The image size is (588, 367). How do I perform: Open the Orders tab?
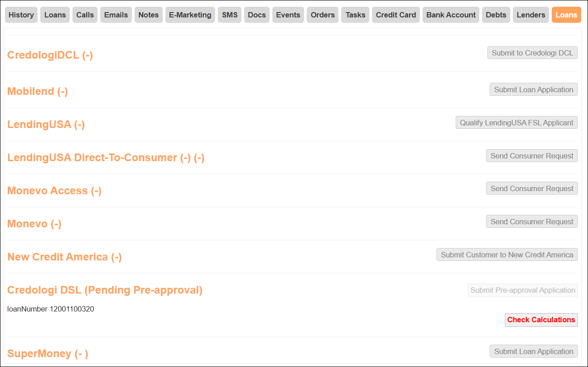tap(323, 15)
